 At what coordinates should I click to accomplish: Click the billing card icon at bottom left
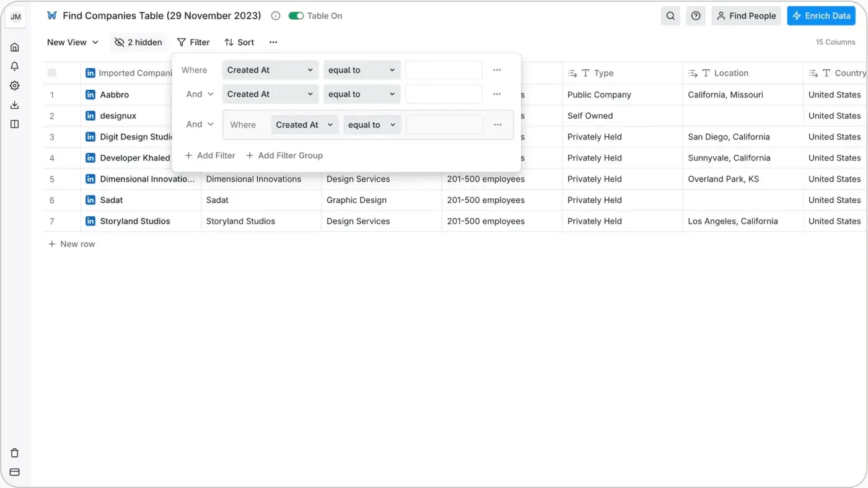15,472
